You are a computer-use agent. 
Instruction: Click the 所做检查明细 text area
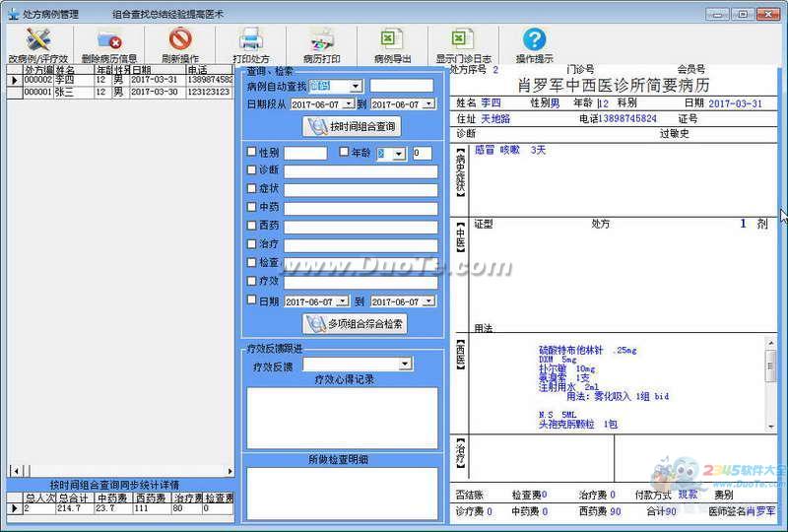coord(342,494)
